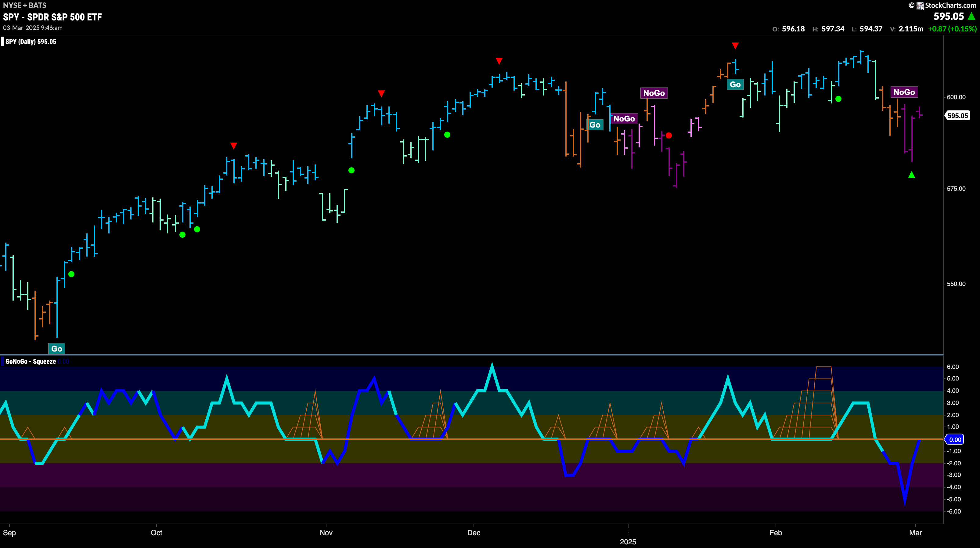
Task: Click red down arrow above late January high
Action: point(735,46)
